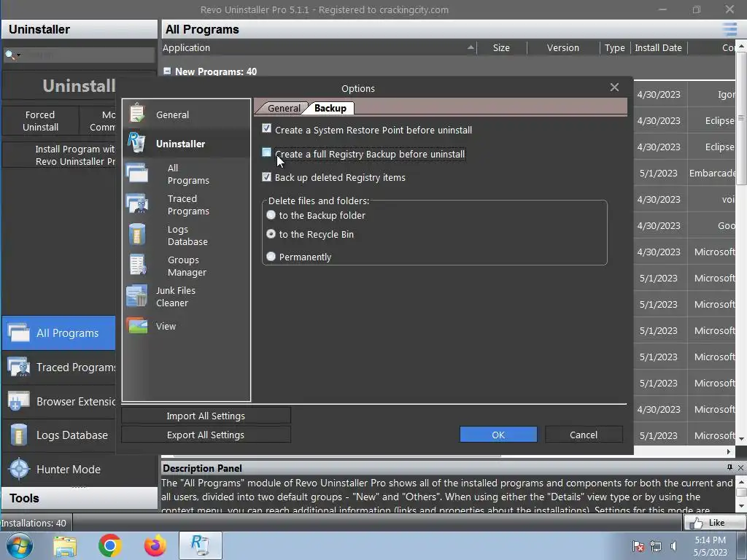
Task: Click Export All Settings button
Action: [x=206, y=435]
